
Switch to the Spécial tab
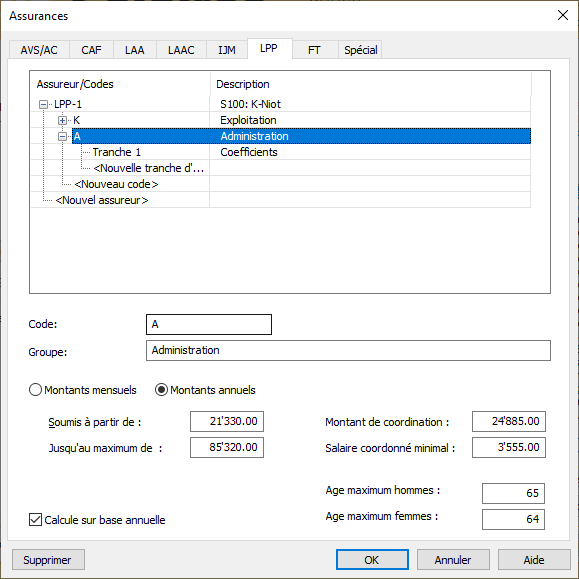point(360,50)
